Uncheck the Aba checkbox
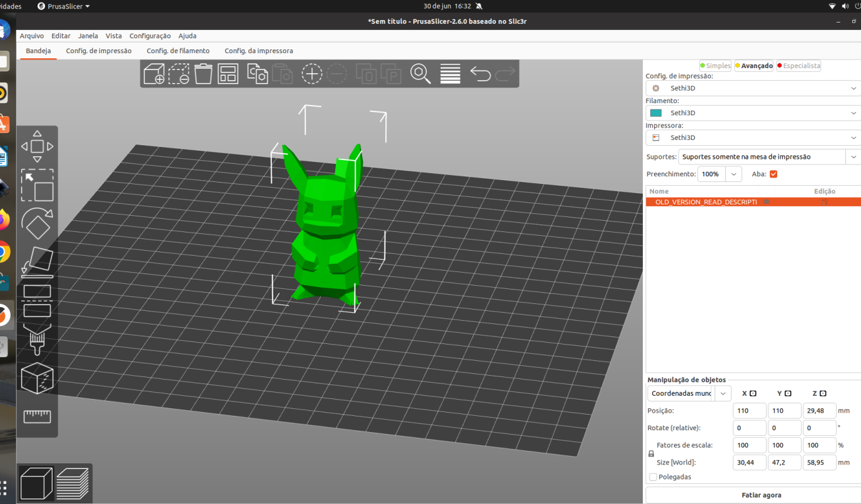Screen dimensions: 861x504 [x=773, y=174]
